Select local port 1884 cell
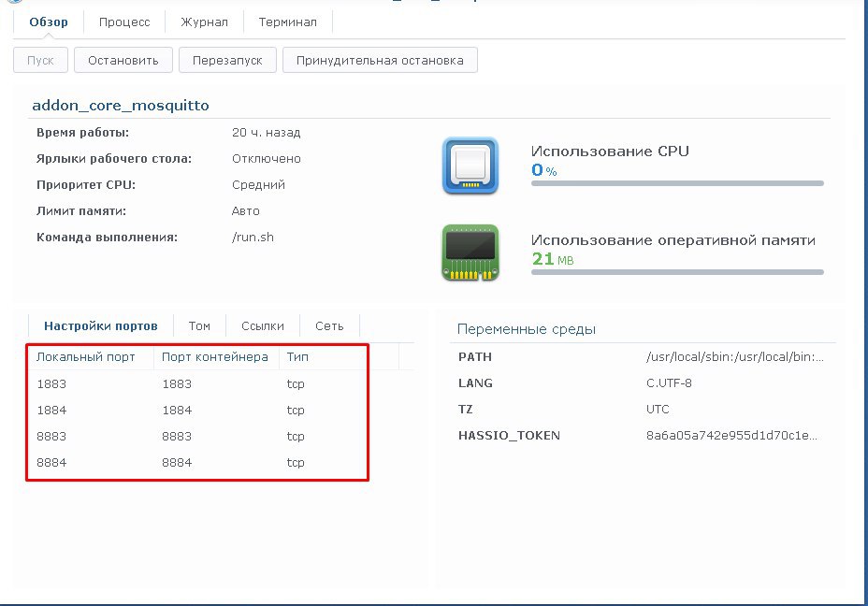 click(x=51, y=411)
